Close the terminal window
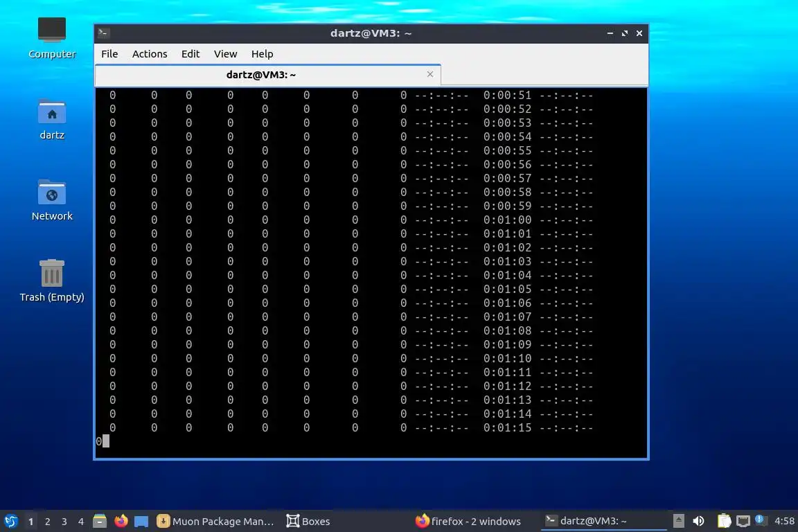This screenshot has height=532, width=798. [x=639, y=33]
